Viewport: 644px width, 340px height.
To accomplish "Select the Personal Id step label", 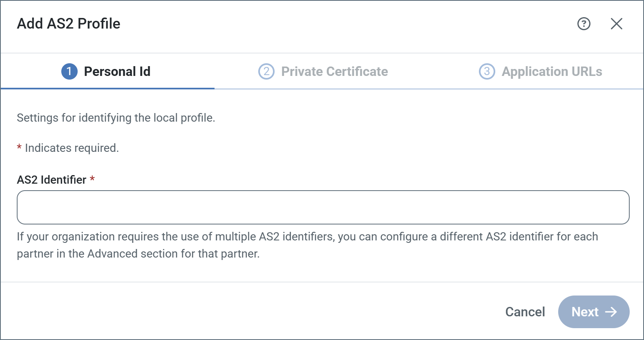I will 117,71.
